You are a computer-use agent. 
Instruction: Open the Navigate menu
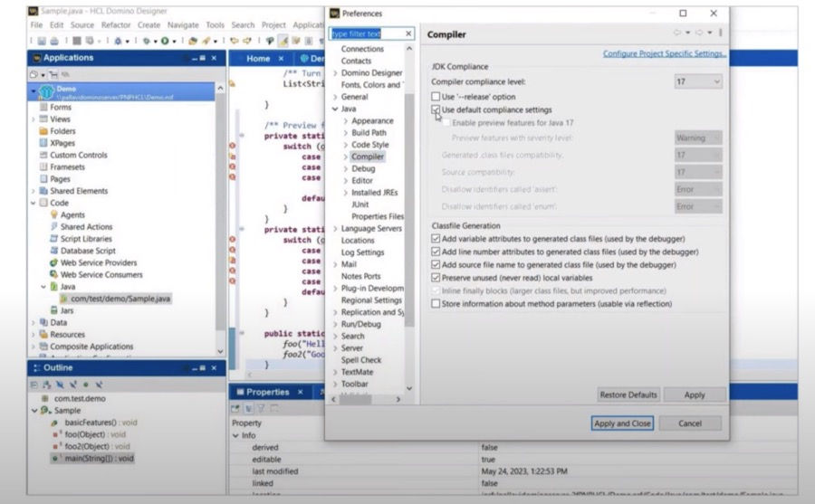click(183, 25)
